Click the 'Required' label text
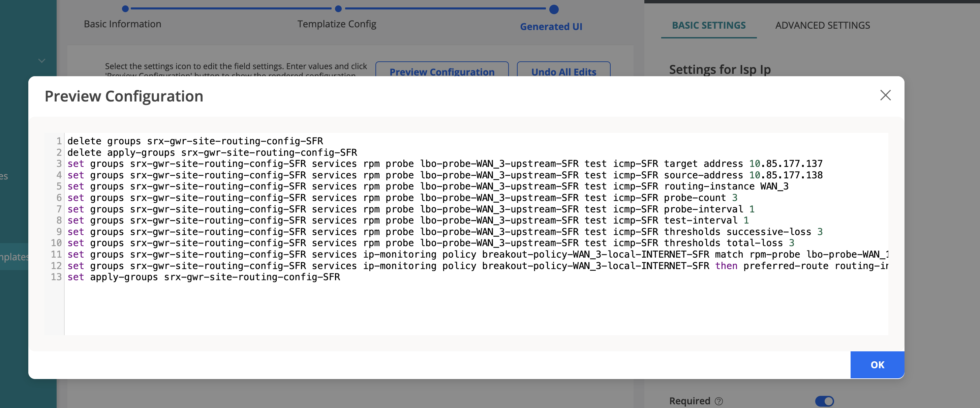Viewport: 980px width, 408px height. pos(690,401)
